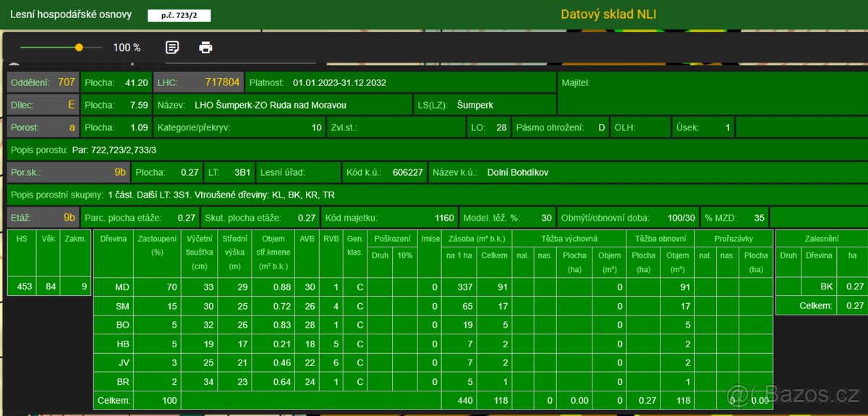This screenshot has width=868, height=416.
Task: Click the 100 % zoom value
Action: (127, 48)
